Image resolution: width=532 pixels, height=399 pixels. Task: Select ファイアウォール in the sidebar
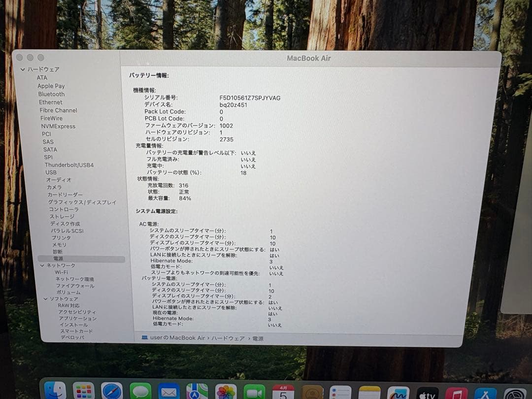coord(75,286)
